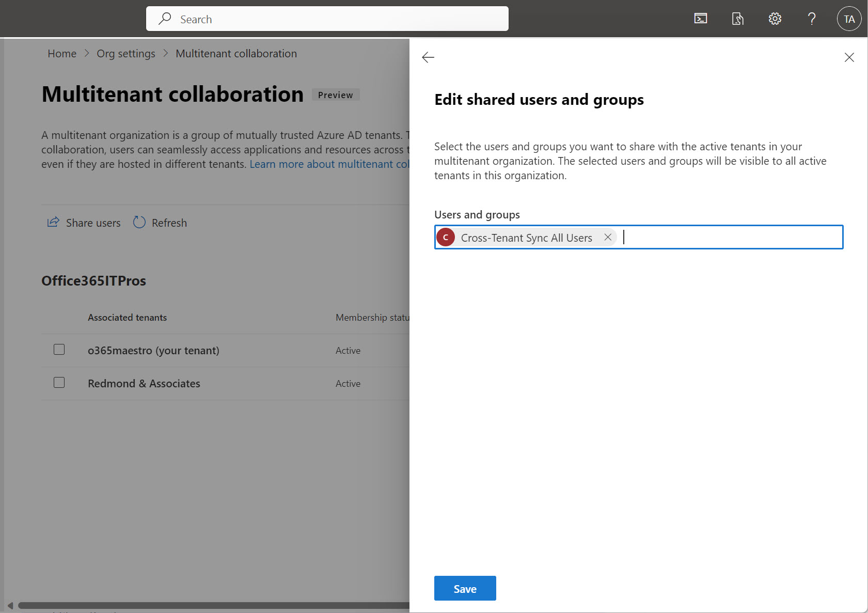Navigate to Org settings breadcrumb

click(126, 54)
